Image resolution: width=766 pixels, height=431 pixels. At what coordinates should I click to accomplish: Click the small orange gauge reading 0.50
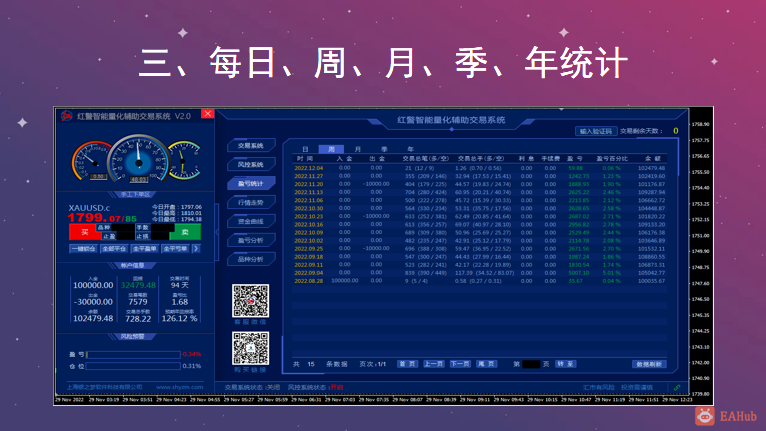pyautogui.click(x=91, y=161)
